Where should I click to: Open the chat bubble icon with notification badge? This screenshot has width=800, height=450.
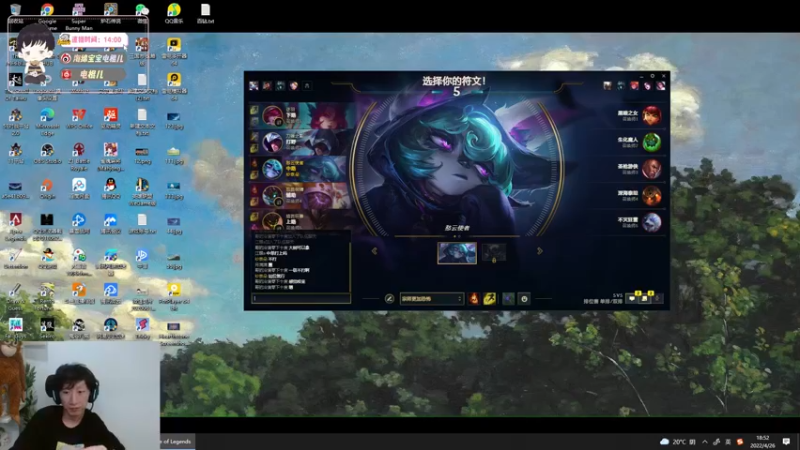coord(633,298)
